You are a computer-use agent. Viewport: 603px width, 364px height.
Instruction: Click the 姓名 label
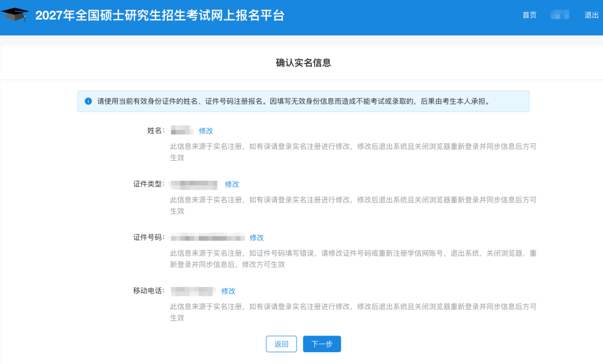pyautogui.click(x=156, y=130)
